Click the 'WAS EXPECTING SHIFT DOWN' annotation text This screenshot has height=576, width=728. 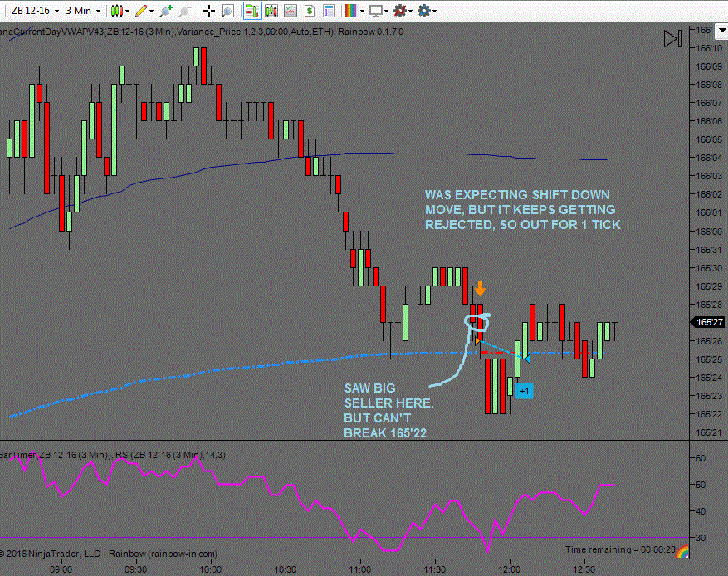tap(517, 194)
